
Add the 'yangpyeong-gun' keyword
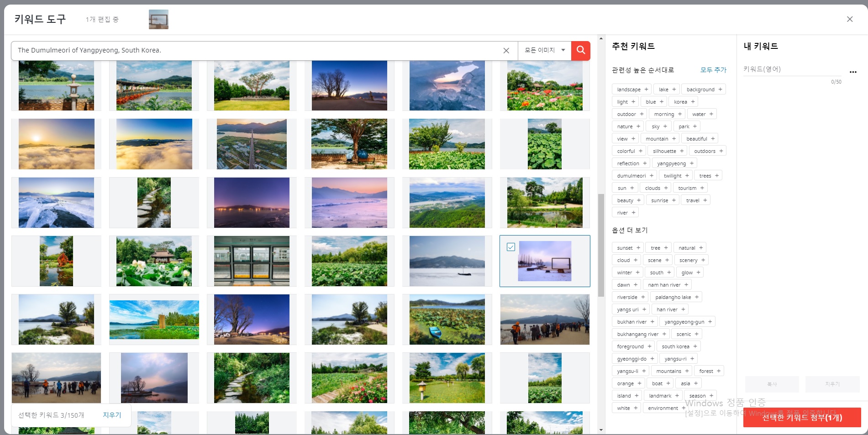[688, 322]
